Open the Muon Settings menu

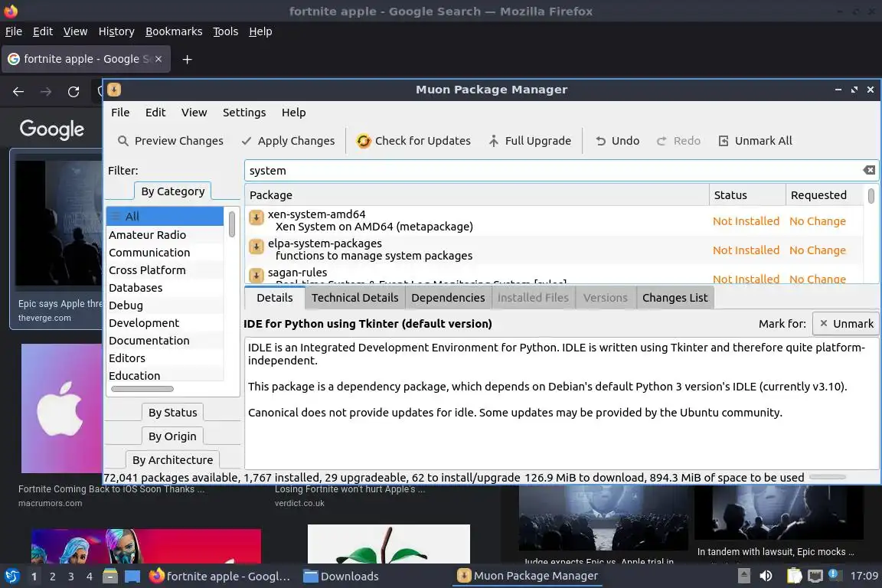click(x=244, y=113)
